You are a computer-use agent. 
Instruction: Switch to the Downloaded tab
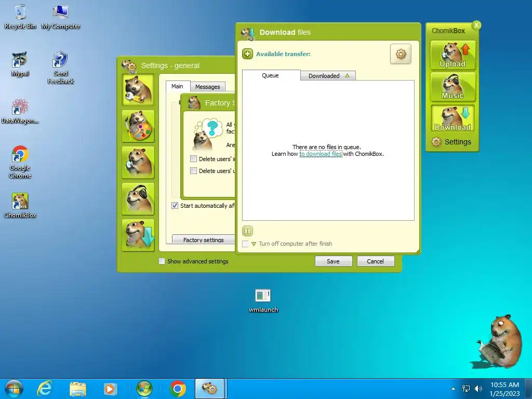tap(328, 76)
